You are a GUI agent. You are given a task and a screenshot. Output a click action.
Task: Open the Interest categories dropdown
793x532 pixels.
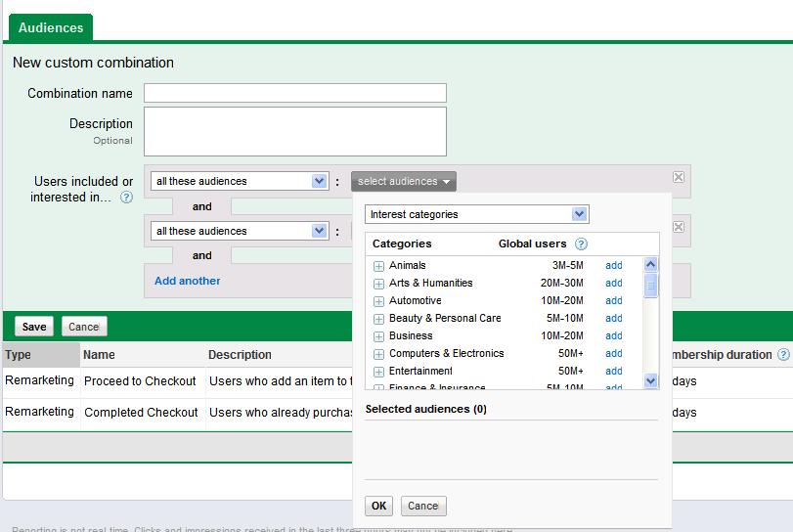pyautogui.click(x=477, y=214)
